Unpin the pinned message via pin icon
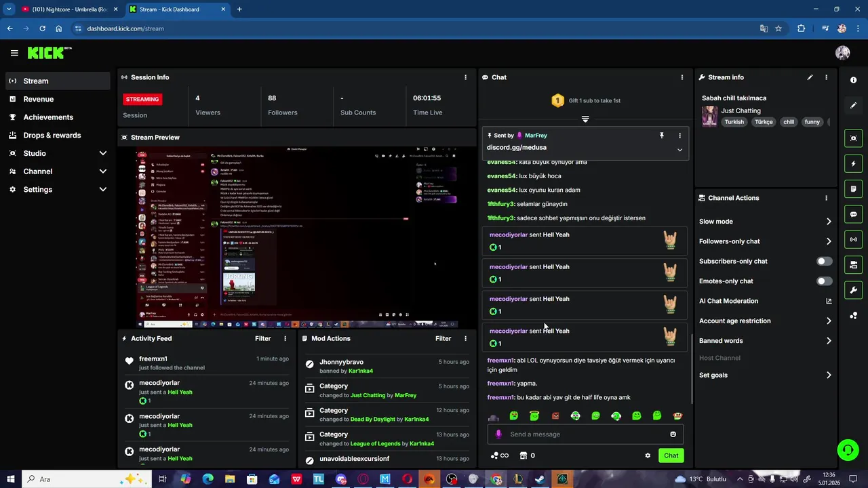The width and height of the screenshot is (868, 488). pos(662,136)
